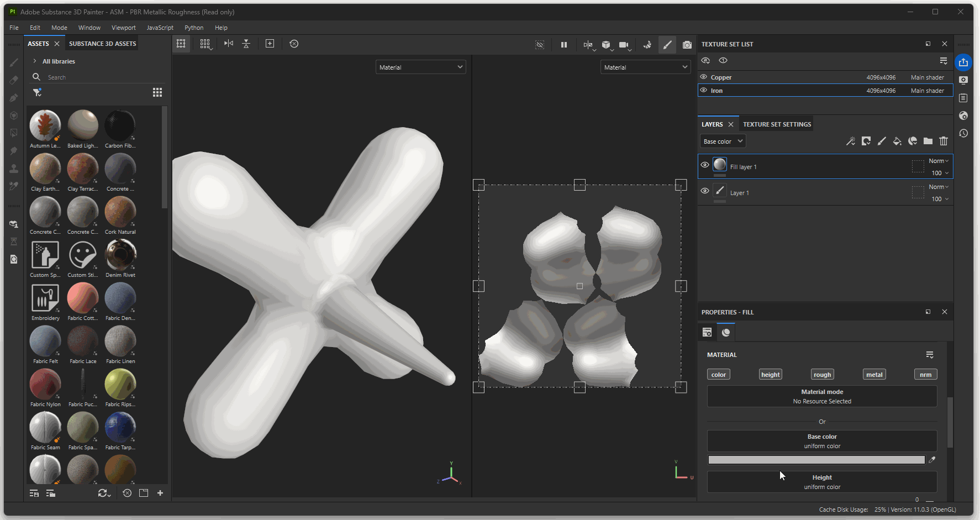Open the left viewport Material dropdown

[x=420, y=67]
